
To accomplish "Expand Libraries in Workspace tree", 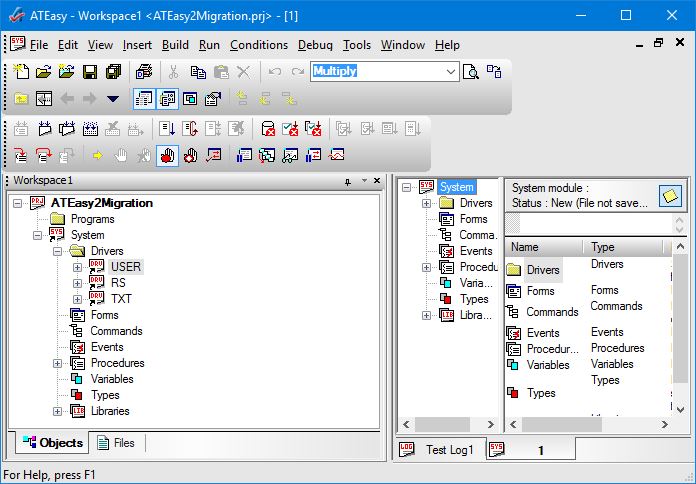I will 57,411.
